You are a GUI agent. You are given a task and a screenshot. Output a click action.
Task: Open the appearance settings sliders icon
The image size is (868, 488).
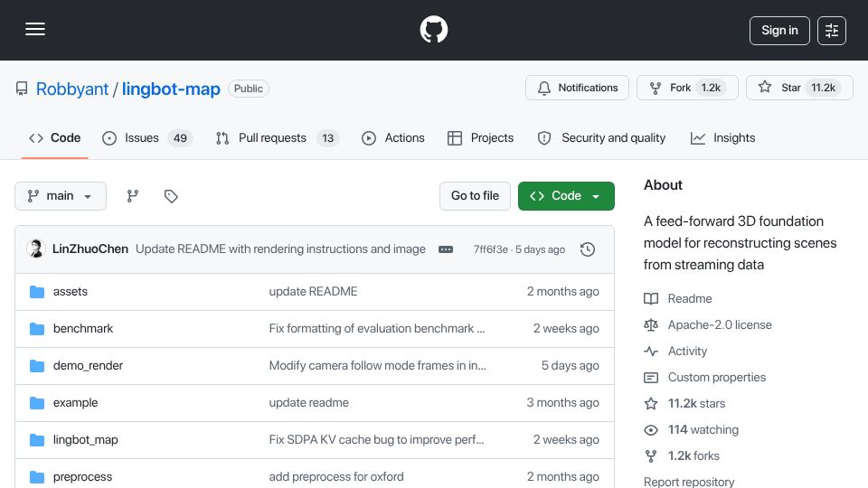click(x=832, y=31)
